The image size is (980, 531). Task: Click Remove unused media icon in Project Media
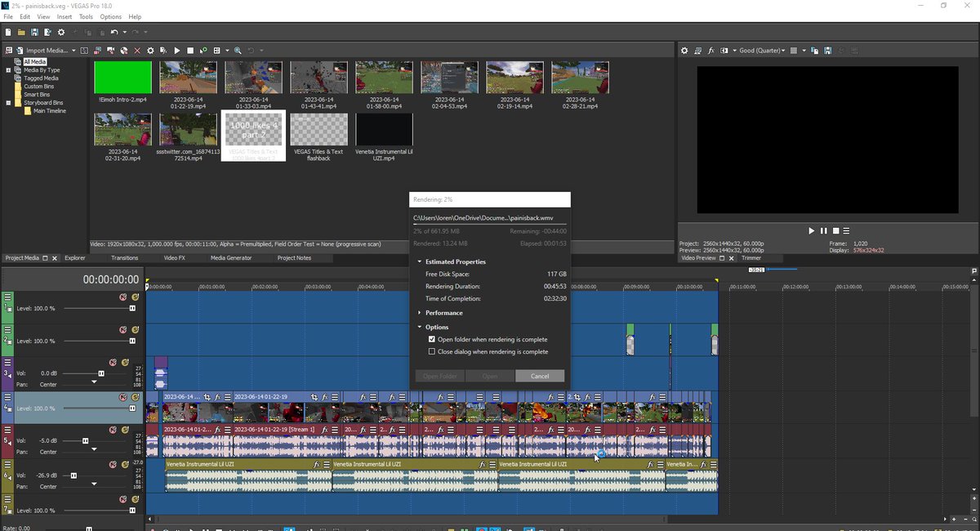(x=9, y=51)
